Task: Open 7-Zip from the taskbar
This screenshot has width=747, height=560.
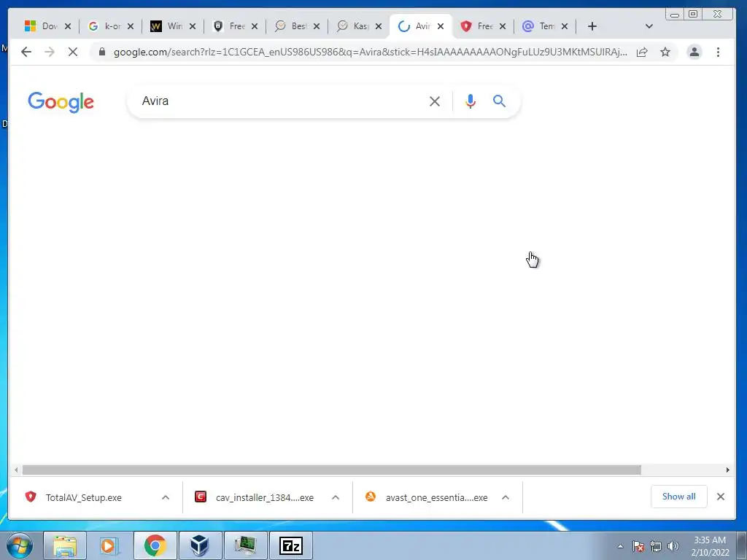Action: [290, 545]
